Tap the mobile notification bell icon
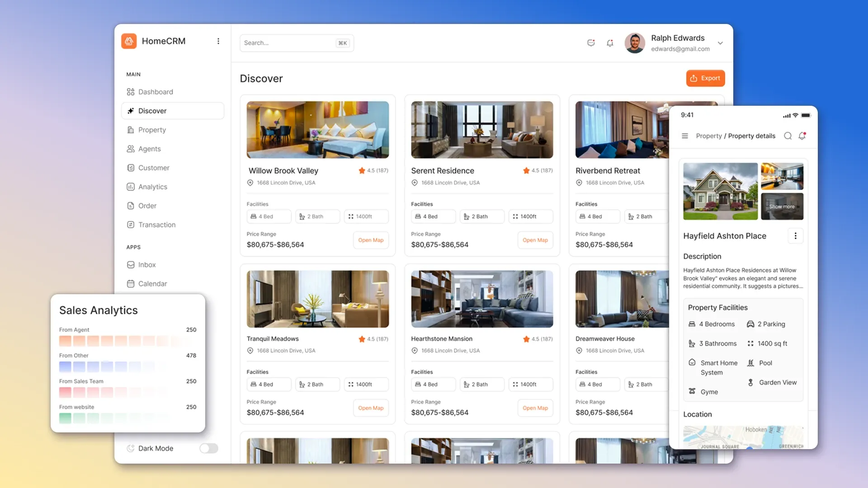The height and width of the screenshot is (488, 868). tap(802, 136)
